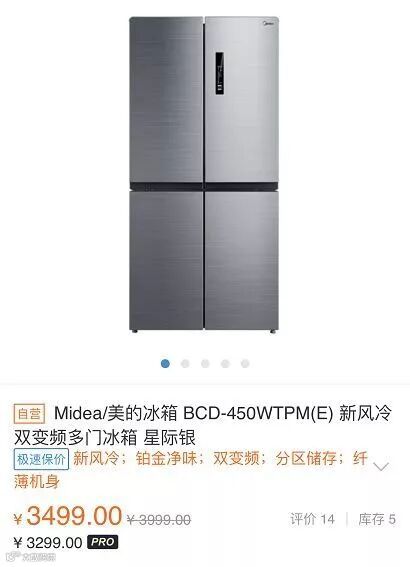Go to fourth carousel image dot
Viewport: 410px width, 567px height.
coord(225,363)
